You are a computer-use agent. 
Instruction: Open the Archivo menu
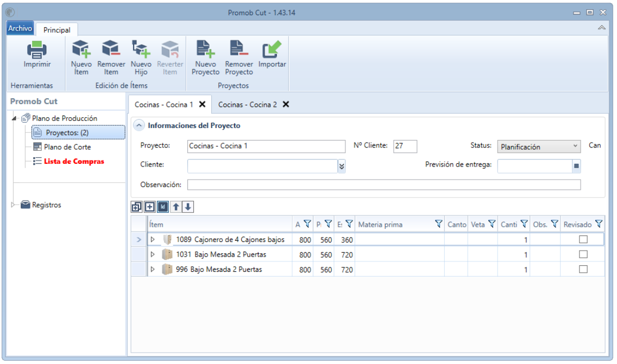(20, 28)
